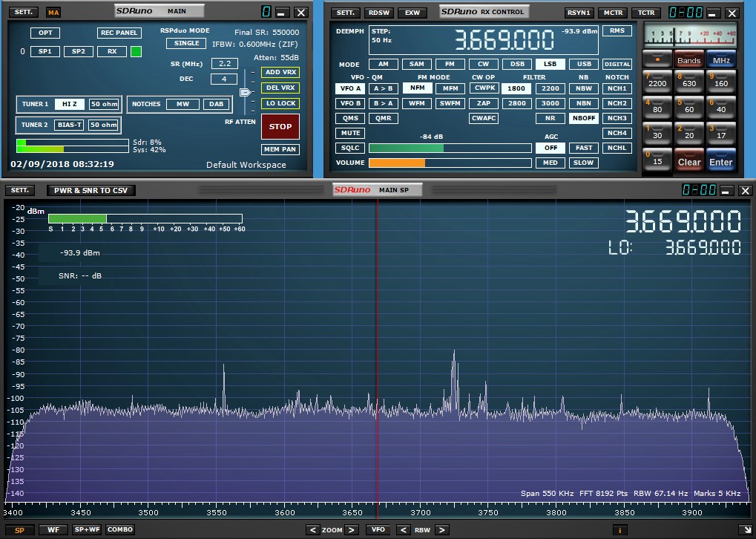Click the keypad Enter key
The height and width of the screenshot is (539, 756).
721,160
